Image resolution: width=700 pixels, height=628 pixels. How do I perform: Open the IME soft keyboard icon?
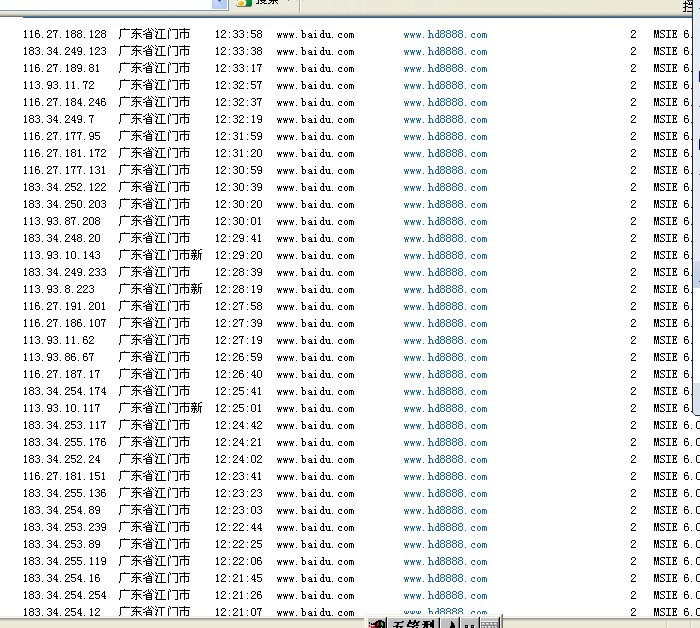(491, 623)
